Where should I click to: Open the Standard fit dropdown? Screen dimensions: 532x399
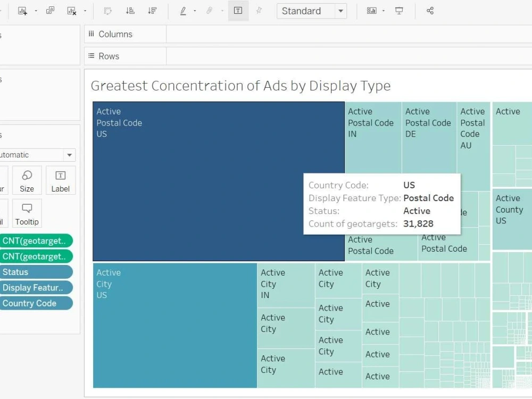340,11
